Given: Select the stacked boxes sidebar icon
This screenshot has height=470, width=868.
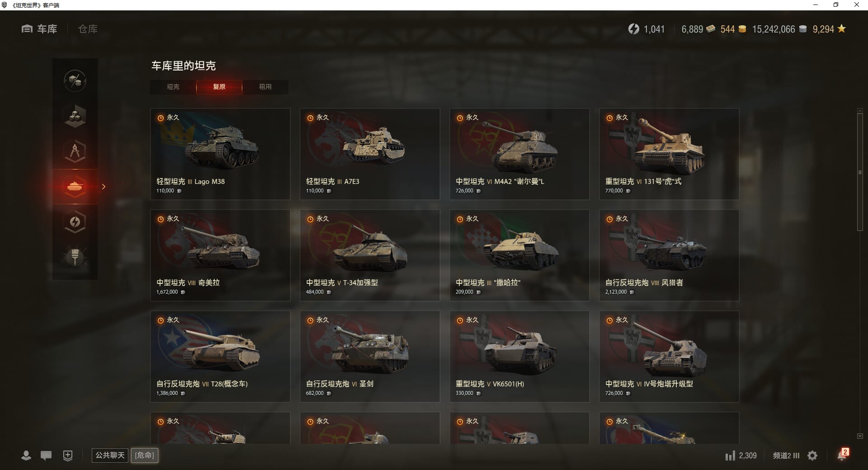Looking at the screenshot, I should [75, 116].
